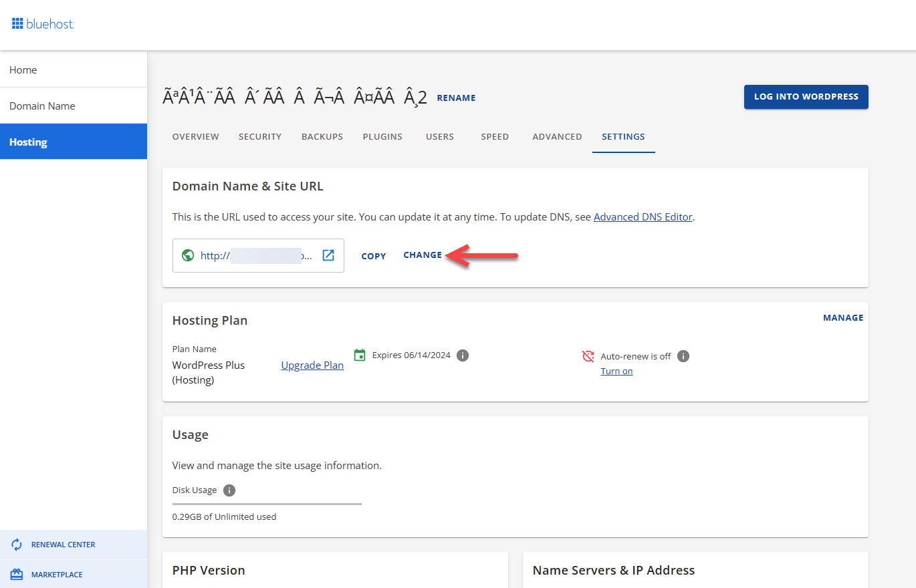Go to Home in sidebar

click(74, 69)
